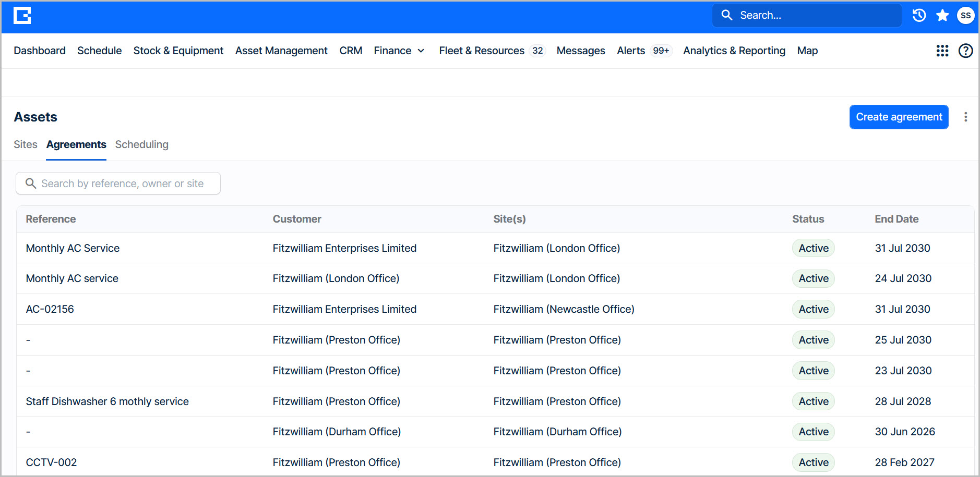Click Fitzwilliam (Newcastle Office) site cell
Screen dimensions: 980x477
pyautogui.click(x=564, y=309)
